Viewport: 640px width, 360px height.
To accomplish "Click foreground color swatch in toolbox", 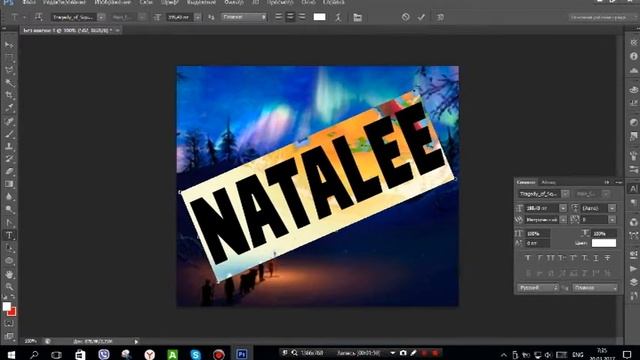I will (6, 306).
